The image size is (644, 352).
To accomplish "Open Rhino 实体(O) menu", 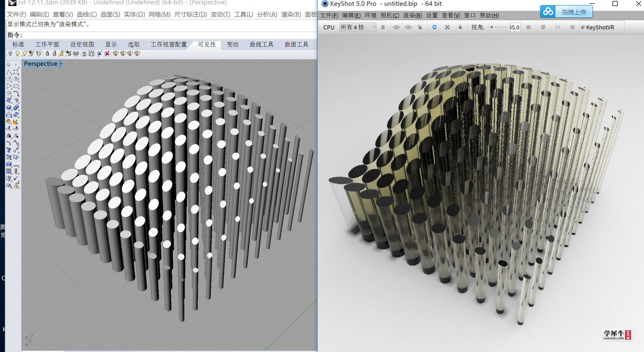I will [134, 14].
